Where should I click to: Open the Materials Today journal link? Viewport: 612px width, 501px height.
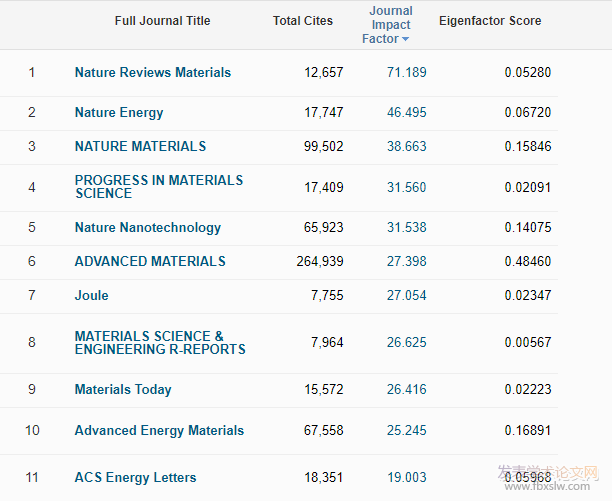tap(123, 390)
